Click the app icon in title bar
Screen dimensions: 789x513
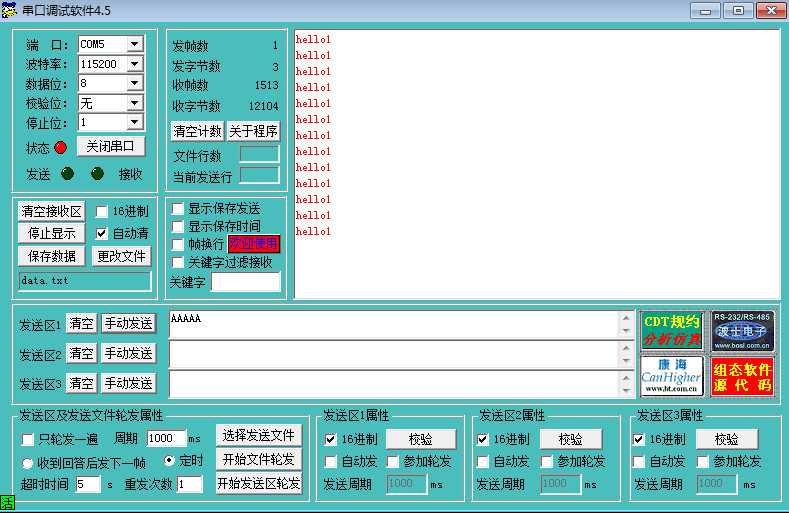[x=10, y=10]
